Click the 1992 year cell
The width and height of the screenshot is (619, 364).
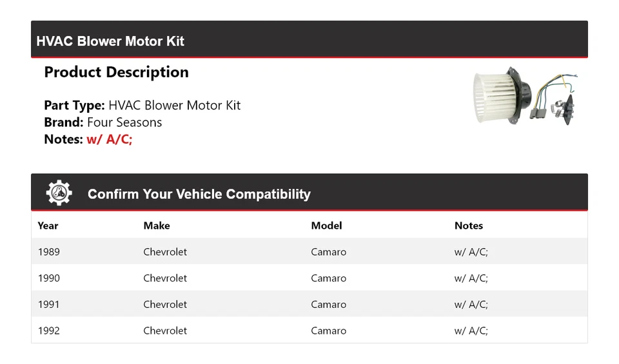tap(49, 330)
